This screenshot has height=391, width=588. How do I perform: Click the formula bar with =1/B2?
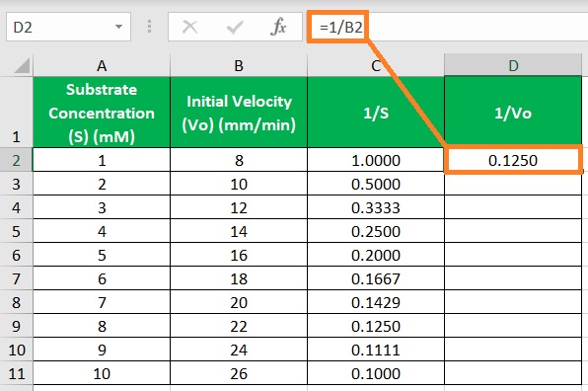tap(448, 27)
